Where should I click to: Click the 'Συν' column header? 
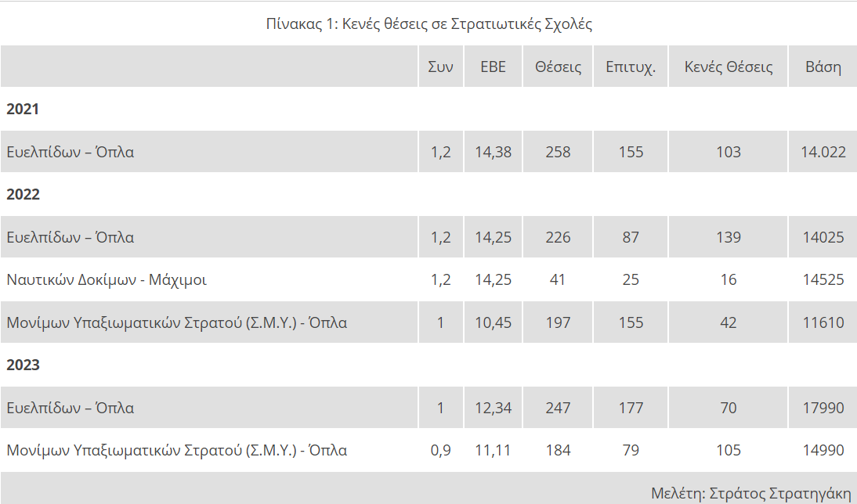pyautogui.click(x=440, y=67)
